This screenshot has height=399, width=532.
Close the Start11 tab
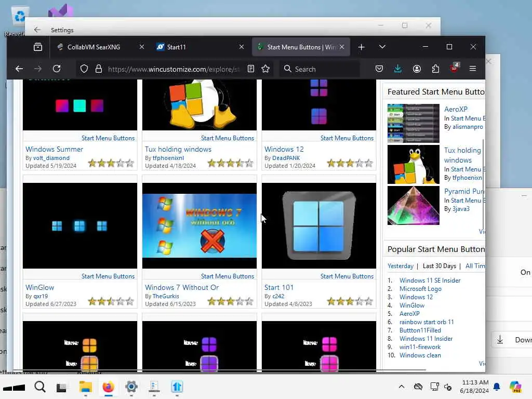point(242,47)
